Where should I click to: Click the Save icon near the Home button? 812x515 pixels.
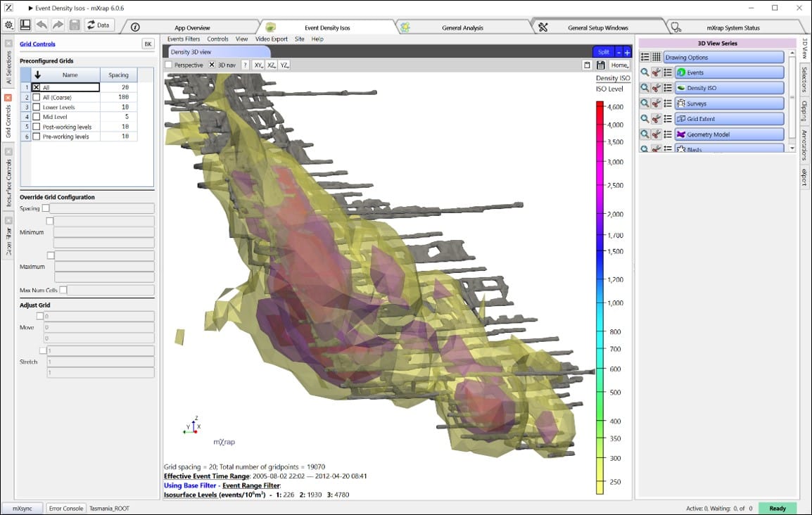tap(600, 65)
